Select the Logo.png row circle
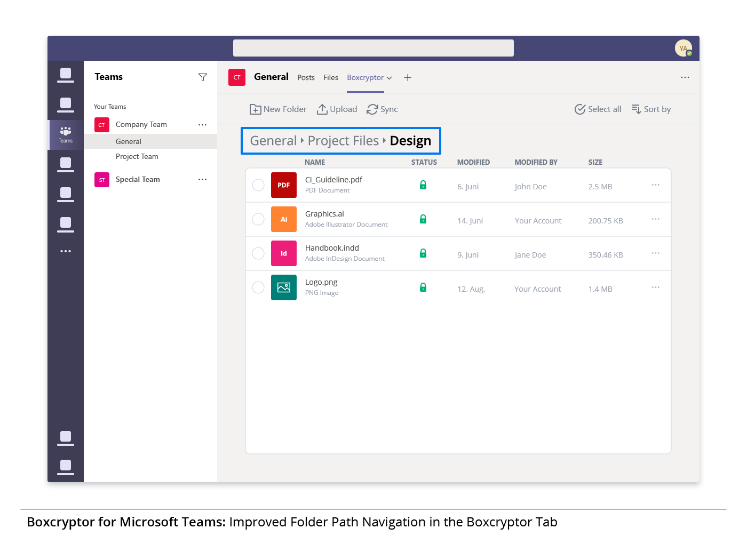The image size is (747, 560). pyautogui.click(x=258, y=287)
